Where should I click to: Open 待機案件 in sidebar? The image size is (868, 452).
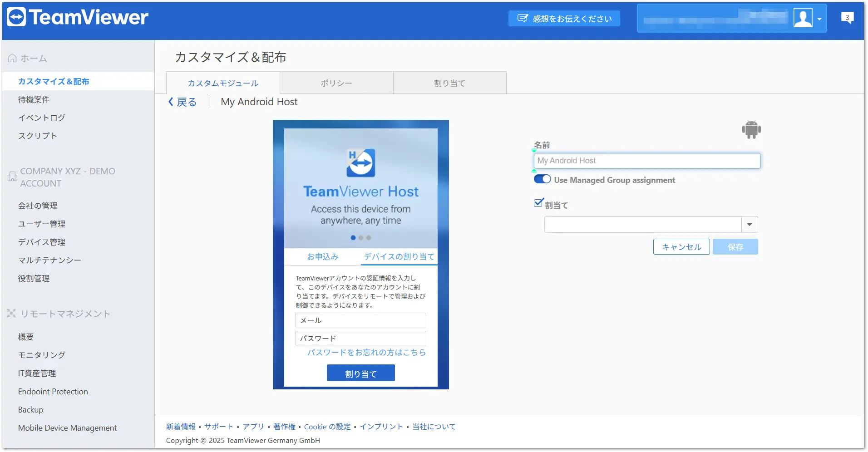coord(34,99)
